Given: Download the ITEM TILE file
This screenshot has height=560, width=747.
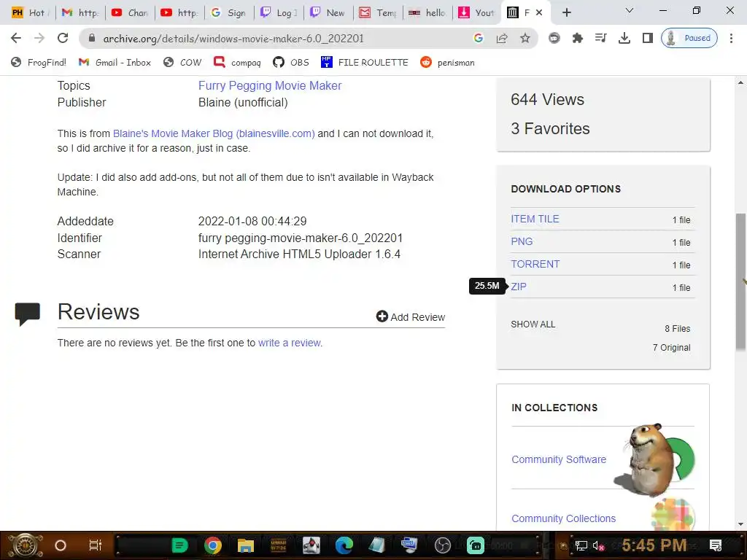Looking at the screenshot, I should pyautogui.click(x=535, y=219).
